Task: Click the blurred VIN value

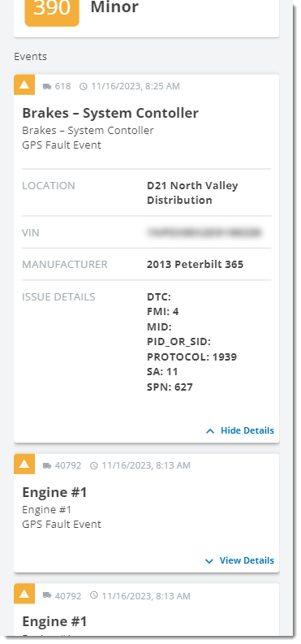Action: (204, 232)
